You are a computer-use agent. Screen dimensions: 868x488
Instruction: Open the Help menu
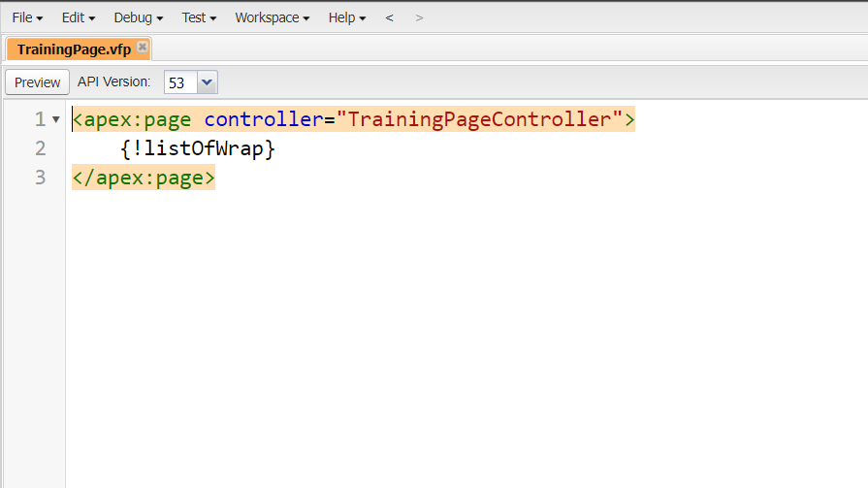(x=347, y=17)
